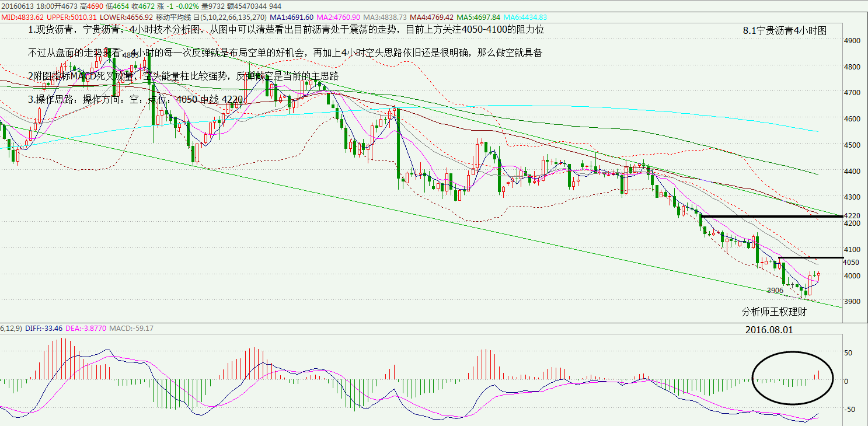This screenshot has width=868, height=426.
Task: Click the analyst credit "分析师王权理财"
Action: pos(774,312)
